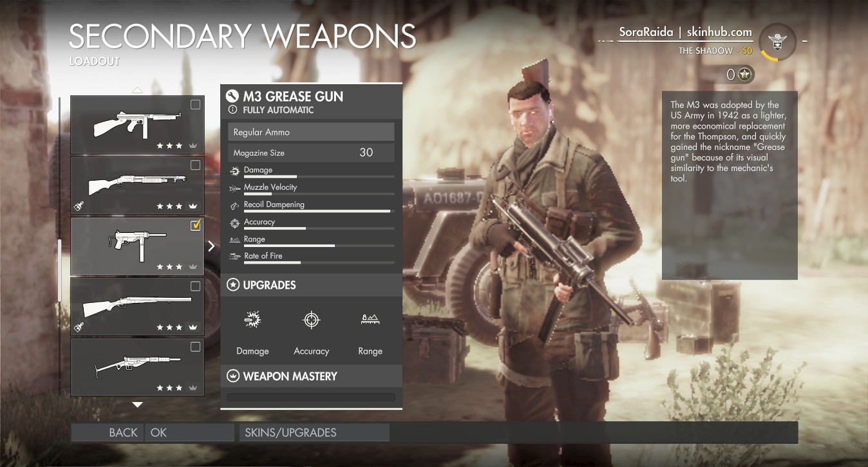Uncheck the M3 Grease Gun checkbox
Screen dimensions: 868x467
coord(195,226)
